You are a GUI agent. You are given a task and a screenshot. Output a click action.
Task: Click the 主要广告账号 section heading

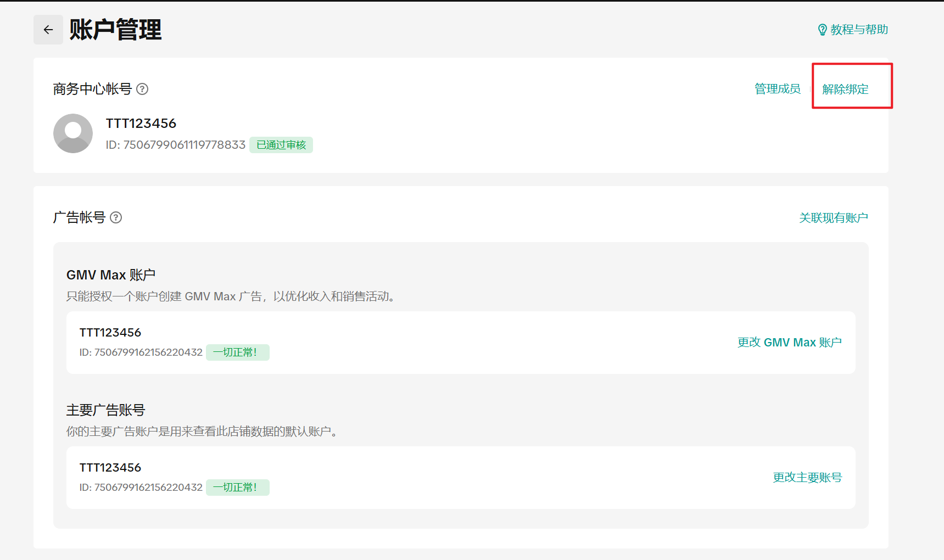tap(105, 410)
